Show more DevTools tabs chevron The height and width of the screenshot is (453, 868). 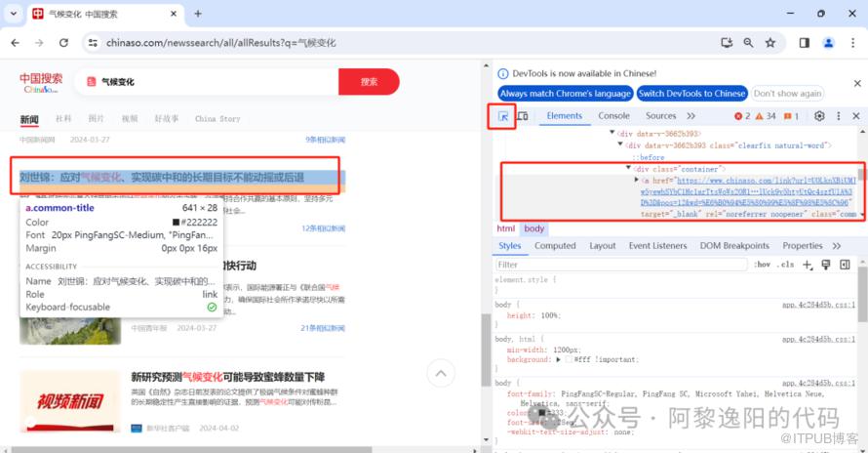coord(690,116)
